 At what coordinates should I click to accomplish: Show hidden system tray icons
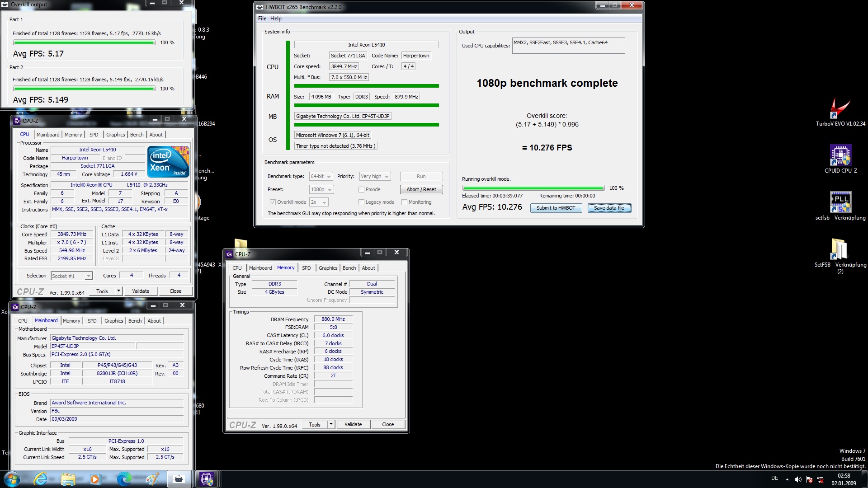(787, 479)
